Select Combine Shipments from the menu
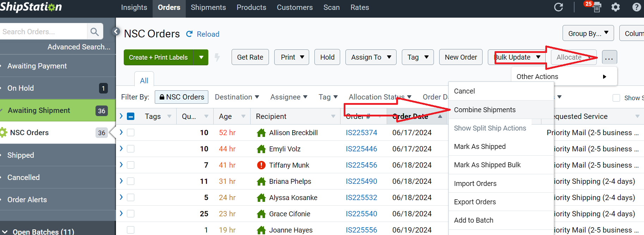The image size is (644, 235). point(501,110)
